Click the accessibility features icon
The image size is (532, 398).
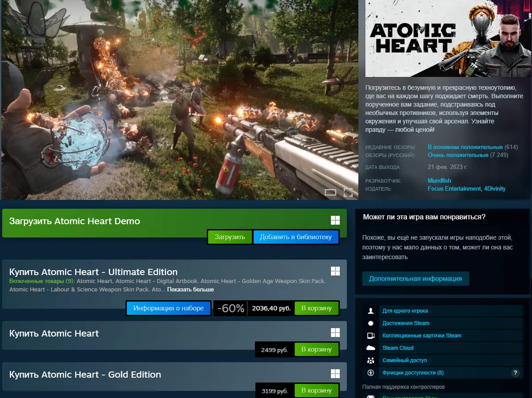coord(371,373)
